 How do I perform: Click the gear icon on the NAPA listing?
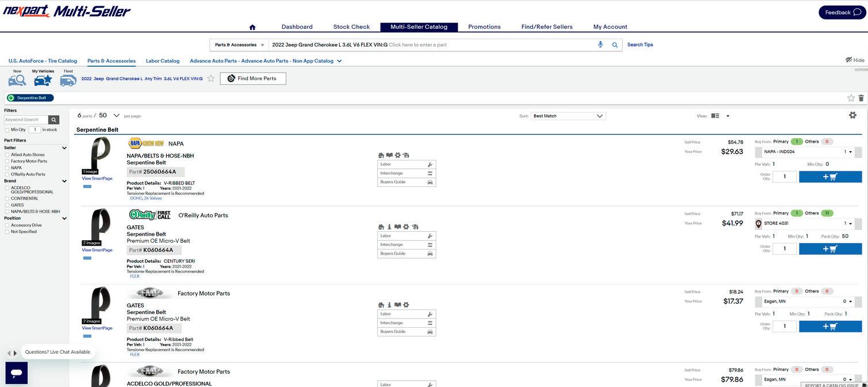tap(397, 155)
